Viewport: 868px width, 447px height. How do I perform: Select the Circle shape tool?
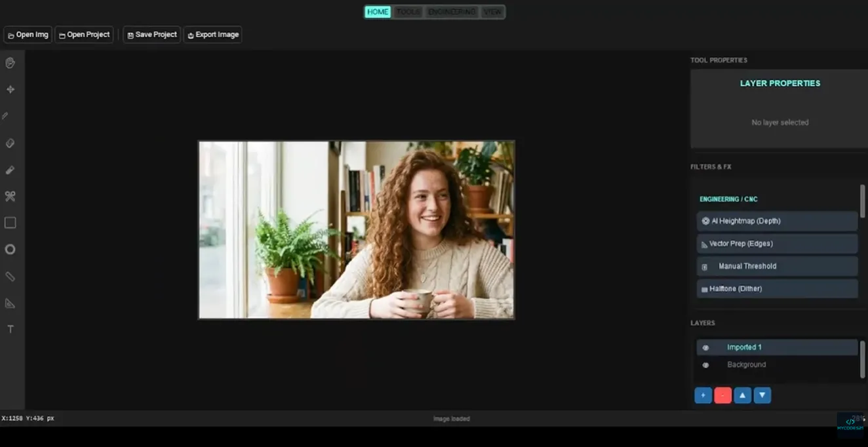click(x=10, y=250)
